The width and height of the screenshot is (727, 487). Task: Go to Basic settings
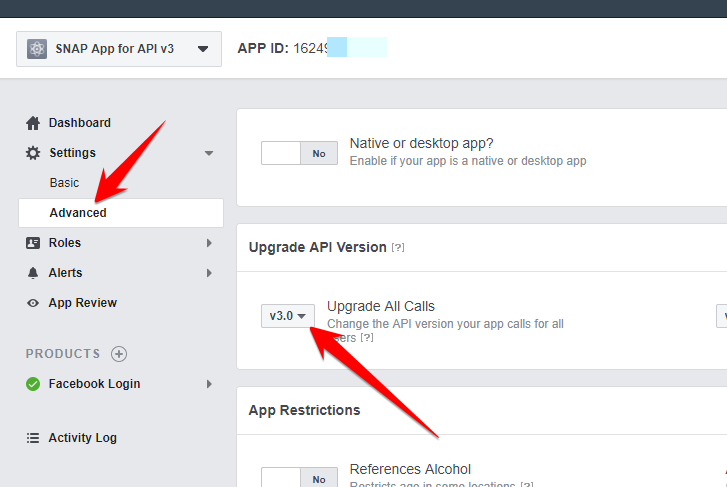pos(64,183)
